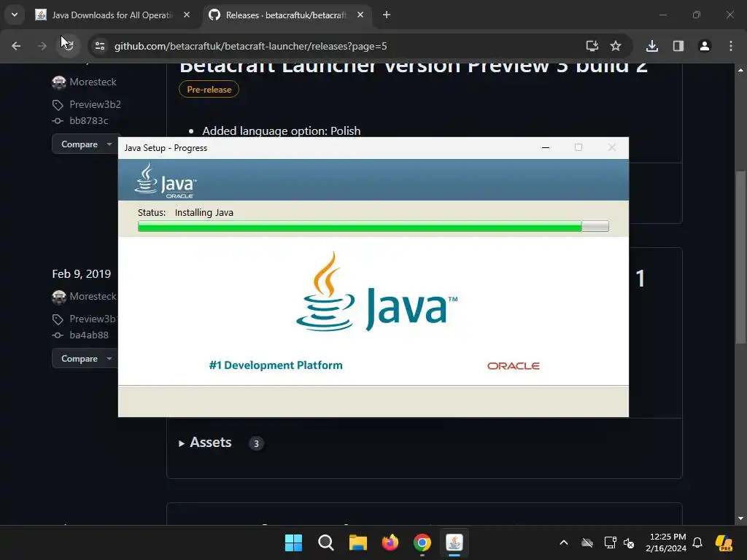The height and width of the screenshot is (560, 747).
Task: Open commit ba4ab88 link
Action: point(88,335)
